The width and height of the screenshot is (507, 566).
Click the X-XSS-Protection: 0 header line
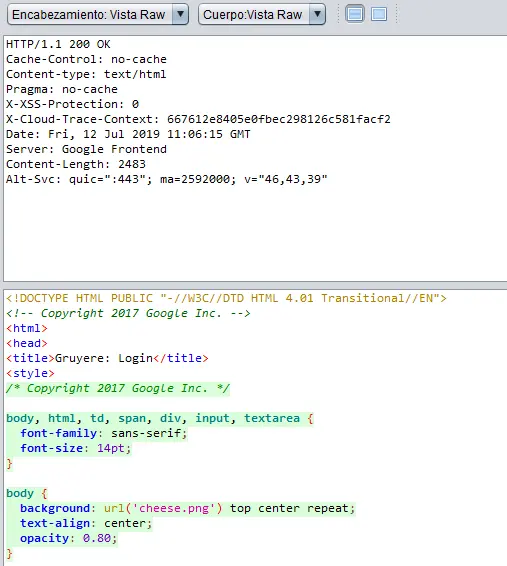72,104
